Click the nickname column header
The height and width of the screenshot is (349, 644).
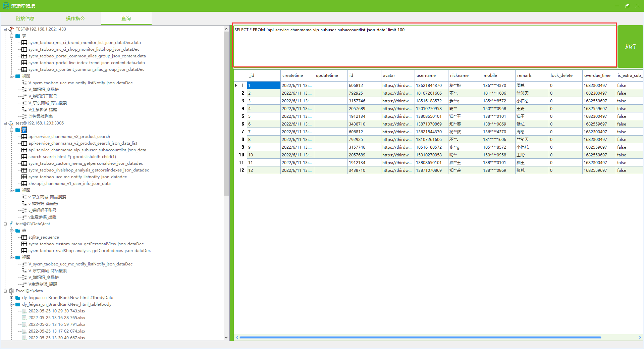click(465, 76)
